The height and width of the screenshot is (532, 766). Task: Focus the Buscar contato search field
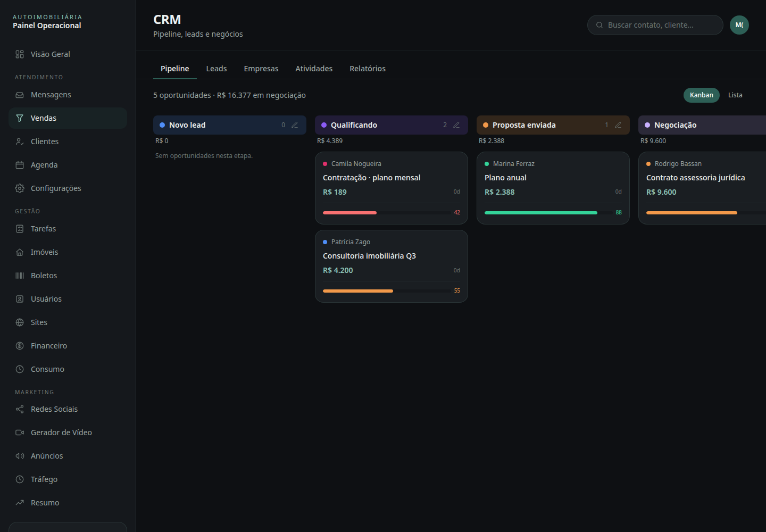pos(655,25)
